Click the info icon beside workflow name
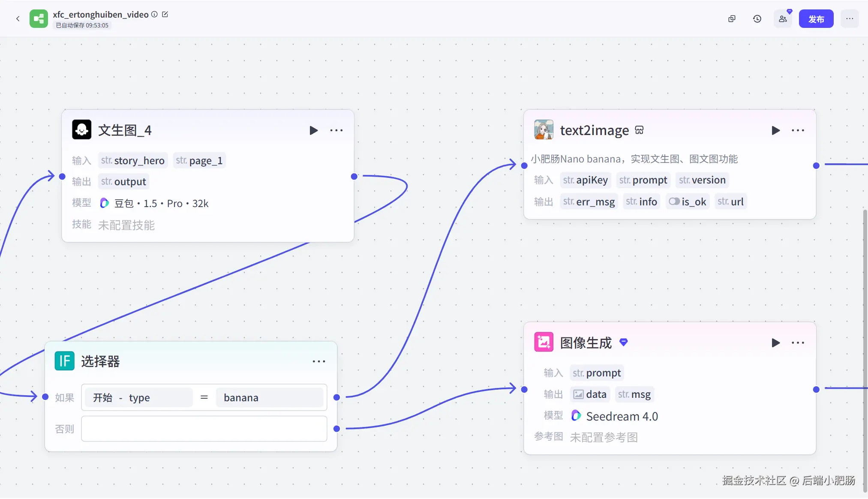Image resolution: width=868 pixels, height=499 pixels. tap(154, 15)
